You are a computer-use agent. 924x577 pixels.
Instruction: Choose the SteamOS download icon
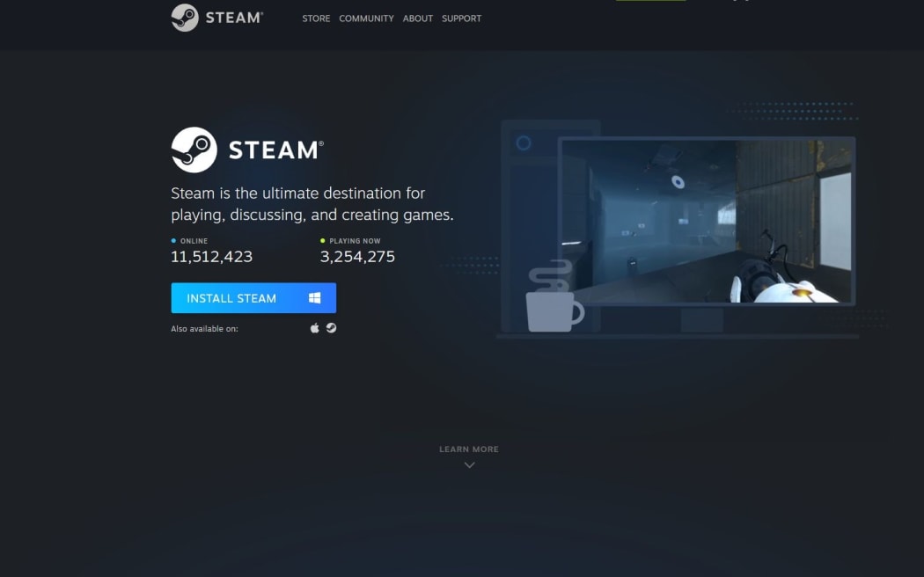pos(331,328)
